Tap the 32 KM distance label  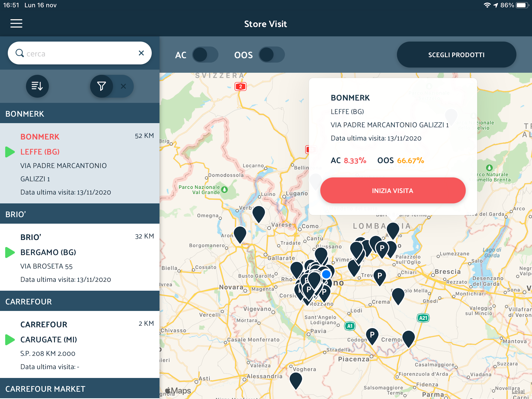coord(144,236)
